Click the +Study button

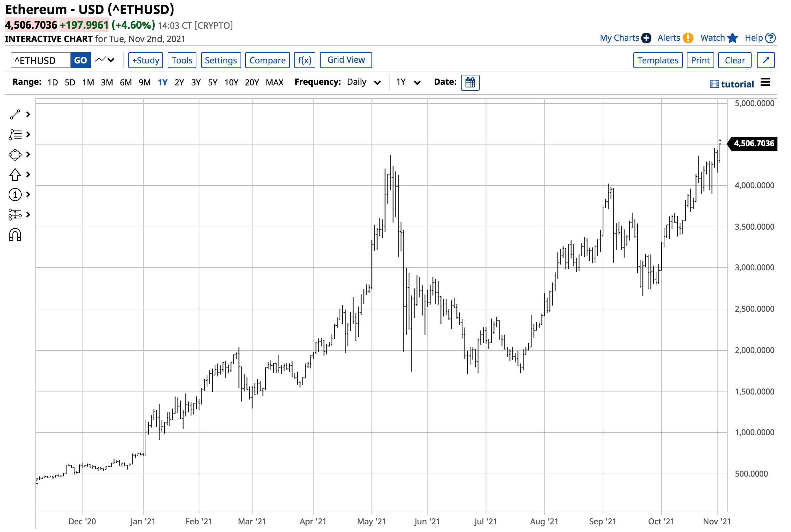coord(146,60)
